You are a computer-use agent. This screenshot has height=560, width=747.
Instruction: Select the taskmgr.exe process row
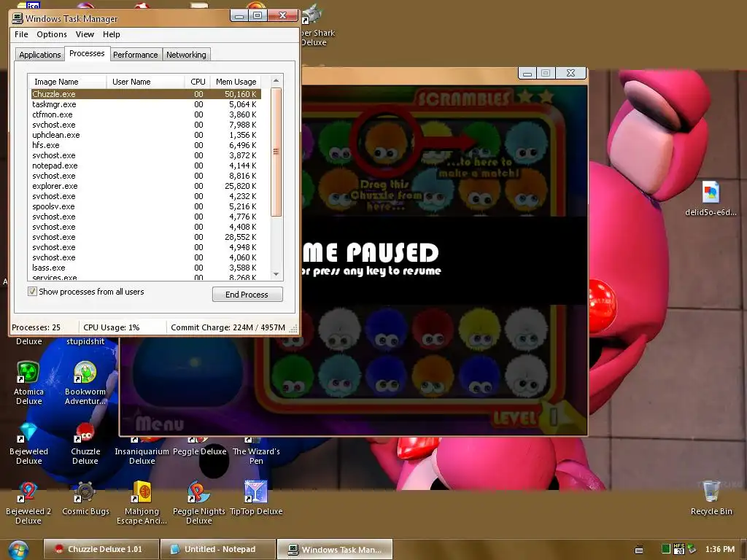point(146,104)
